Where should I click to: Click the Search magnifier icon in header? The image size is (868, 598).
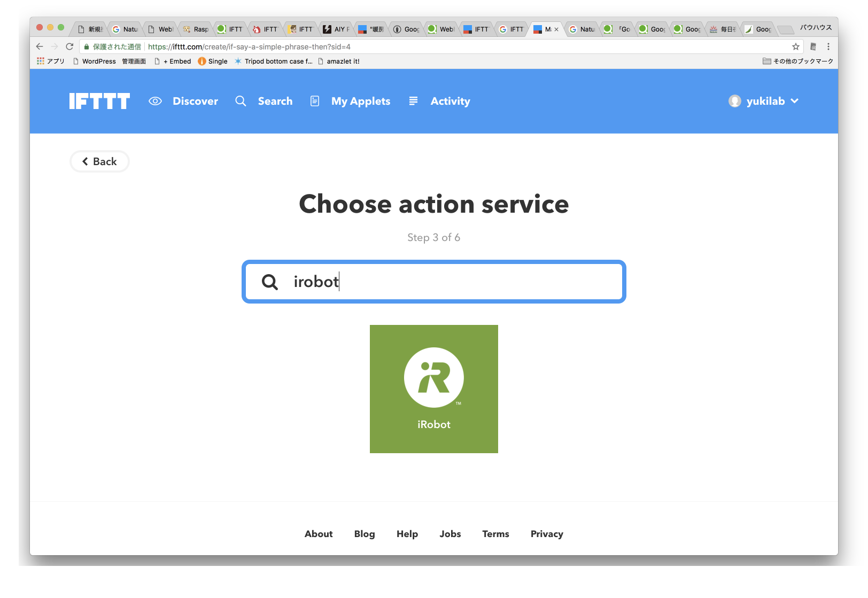coord(241,101)
